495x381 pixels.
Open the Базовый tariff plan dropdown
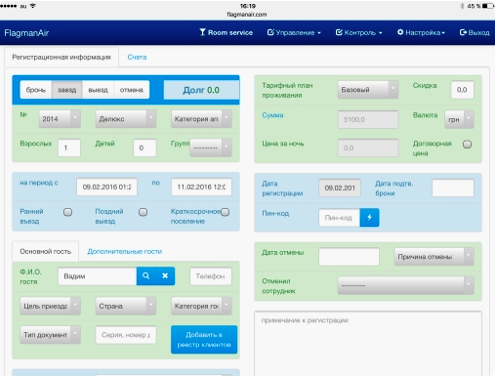tap(368, 90)
